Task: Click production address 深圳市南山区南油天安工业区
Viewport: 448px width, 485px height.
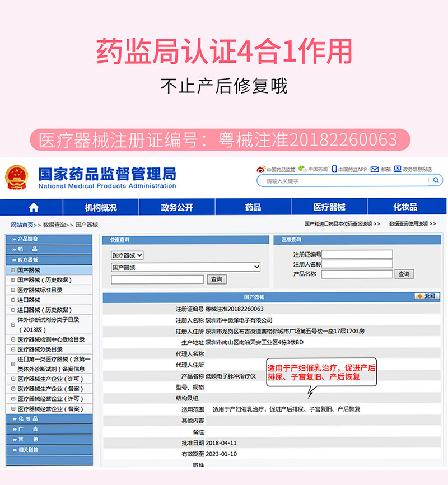Action: [254, 342]
